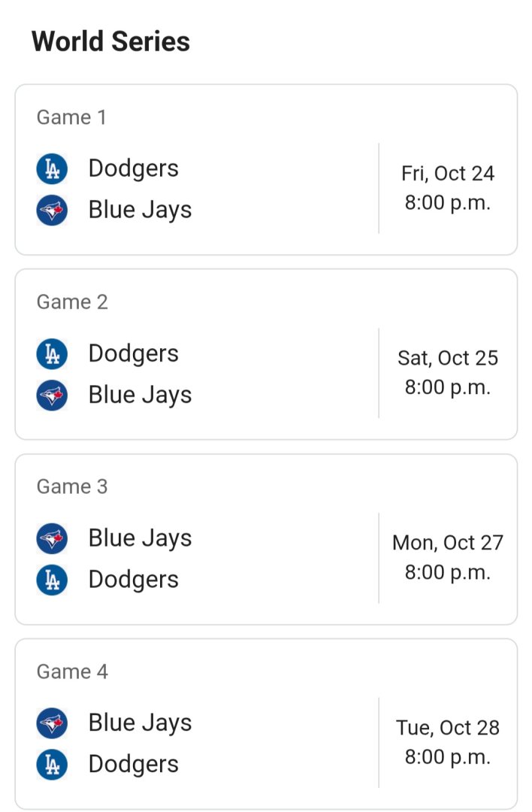Click Blue Jays logo in Game 1

coord(52,210)
